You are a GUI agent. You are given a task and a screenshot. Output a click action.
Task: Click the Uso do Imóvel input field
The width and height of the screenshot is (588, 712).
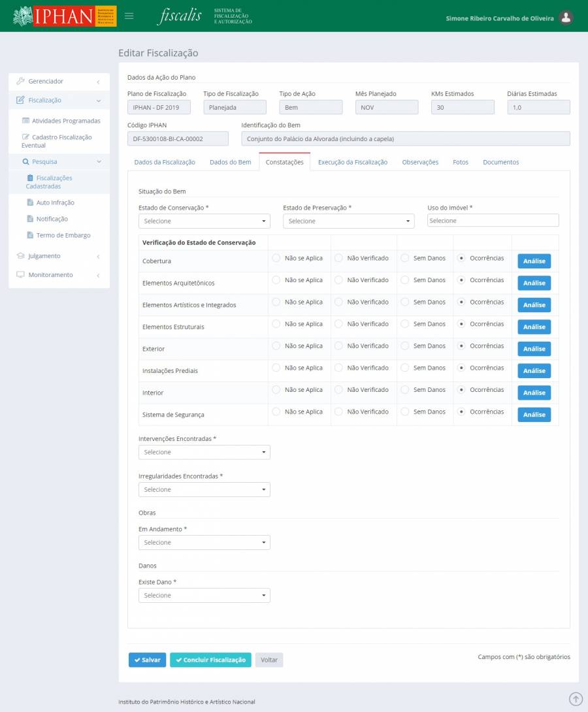(493, 221)
